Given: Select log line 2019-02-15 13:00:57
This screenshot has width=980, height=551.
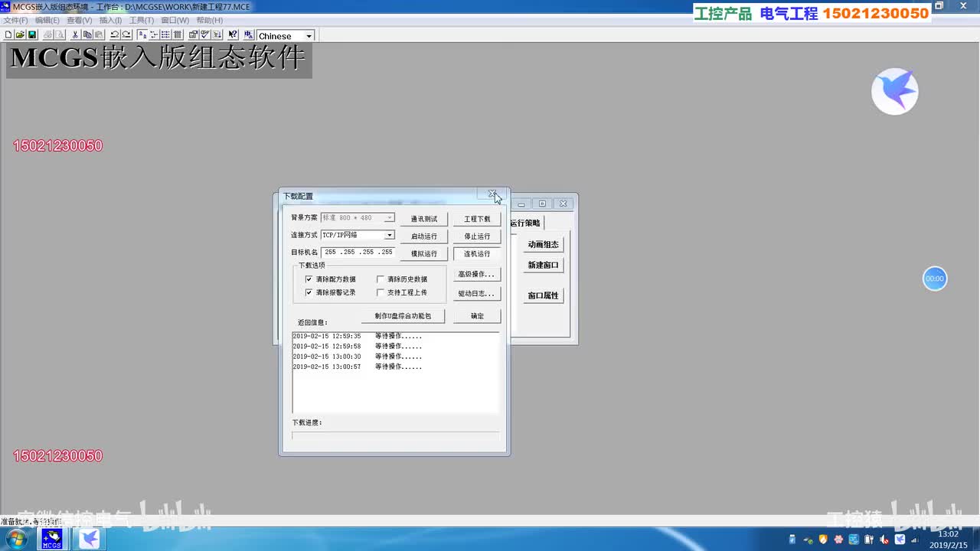Looking at the screenshot, I should tap(357, 367).
